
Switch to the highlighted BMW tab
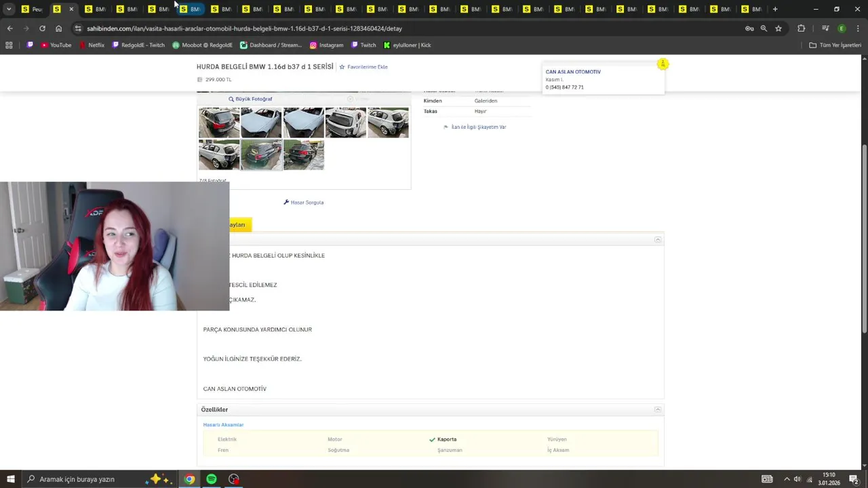pos(190,9)
